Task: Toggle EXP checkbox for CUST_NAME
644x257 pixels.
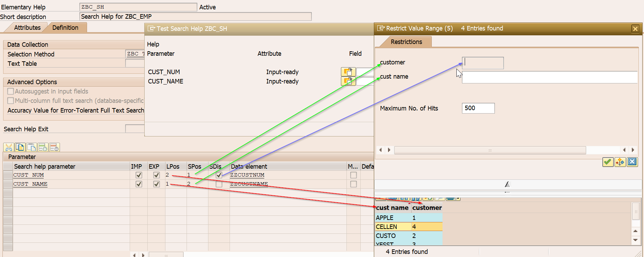Action: pos(156,184)
